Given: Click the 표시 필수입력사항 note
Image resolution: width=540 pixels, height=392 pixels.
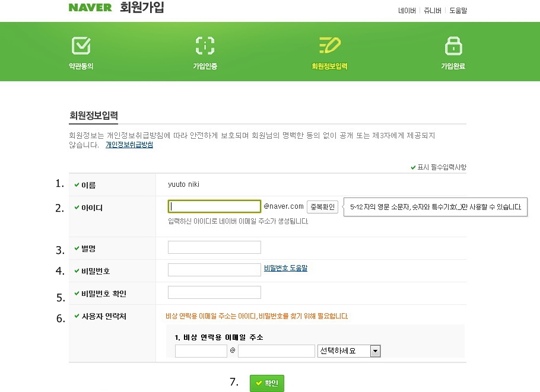Looking at the screenshot, I should pyautogui.click(x=439, y=167).
